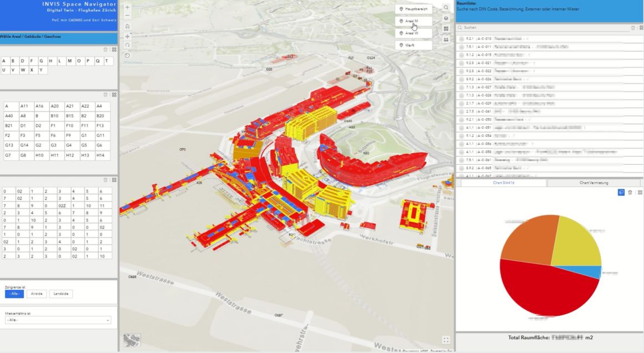
Task: Select building A11 in the building grid
Action: 24,106
